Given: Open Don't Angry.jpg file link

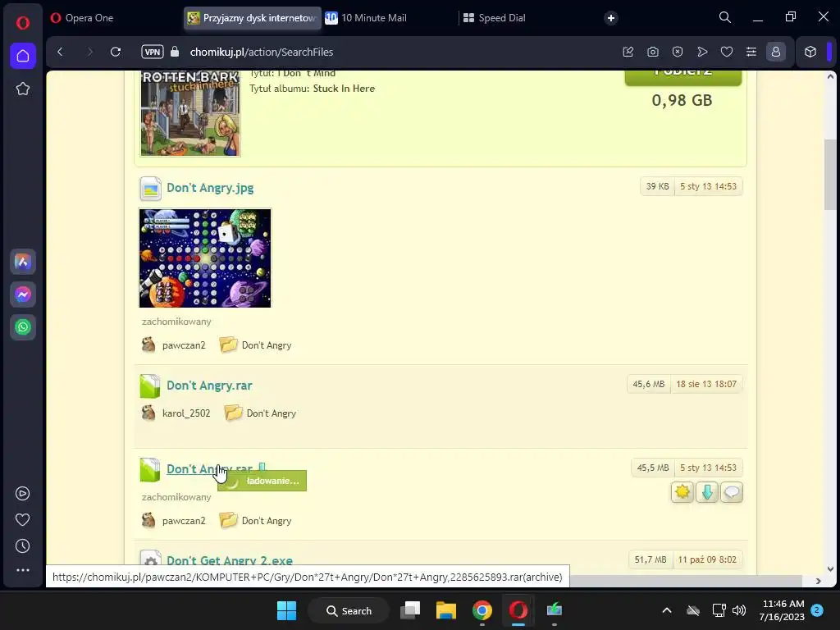Looking at the screenshot, I should coord(210,188).
